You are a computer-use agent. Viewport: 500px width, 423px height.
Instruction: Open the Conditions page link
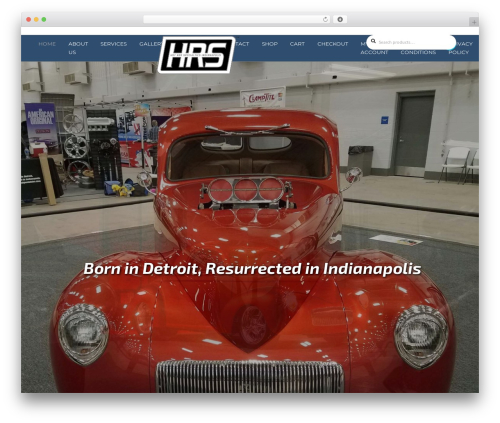(418, 52)
